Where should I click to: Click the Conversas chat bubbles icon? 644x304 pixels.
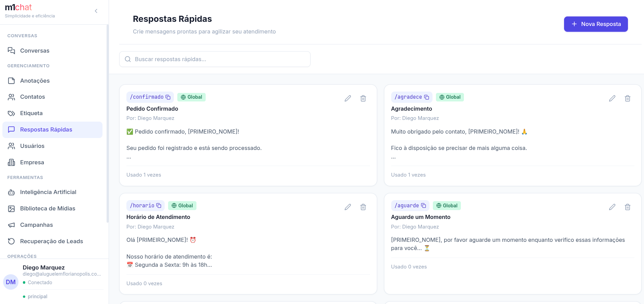pos(11,51)
